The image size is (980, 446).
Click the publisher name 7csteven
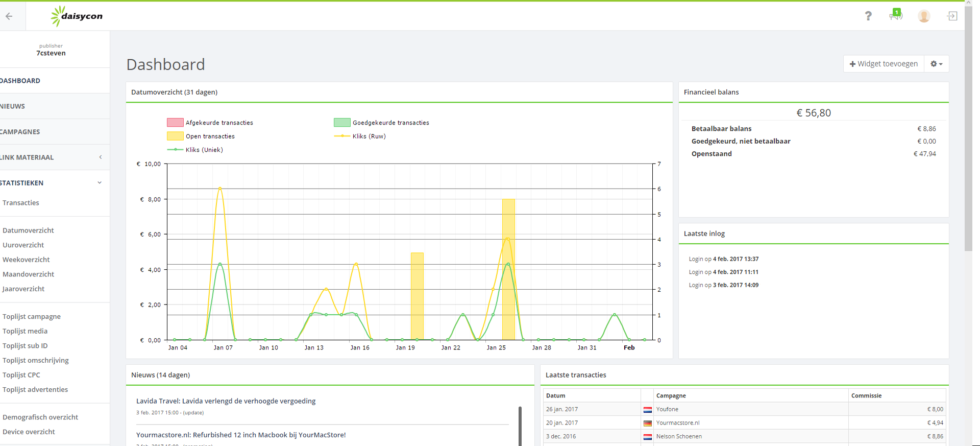(51, 53)
